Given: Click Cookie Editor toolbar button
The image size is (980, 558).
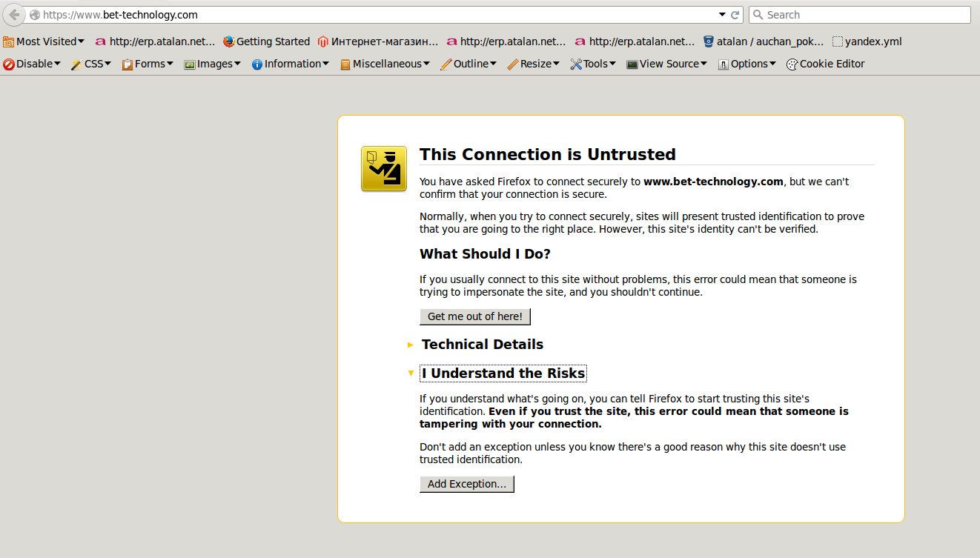Looking at the screenshot, I should tap(826, 64).
